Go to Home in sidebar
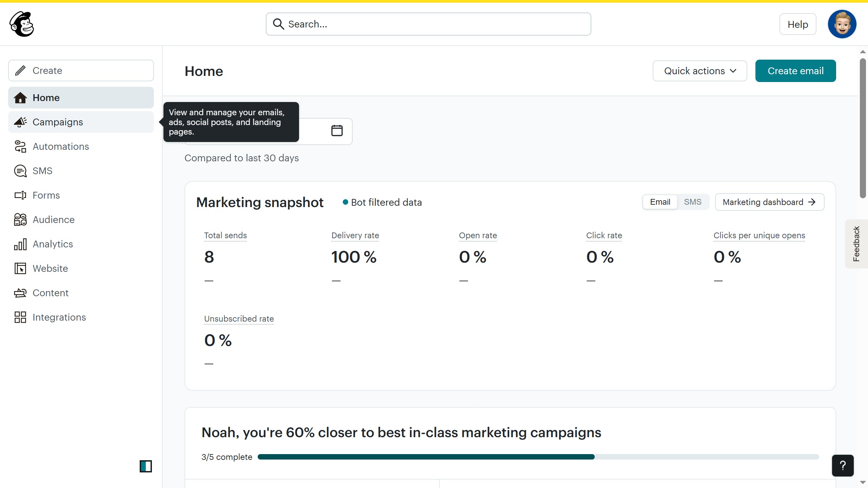This screenshot has width=868, height=488. point(81,98)
